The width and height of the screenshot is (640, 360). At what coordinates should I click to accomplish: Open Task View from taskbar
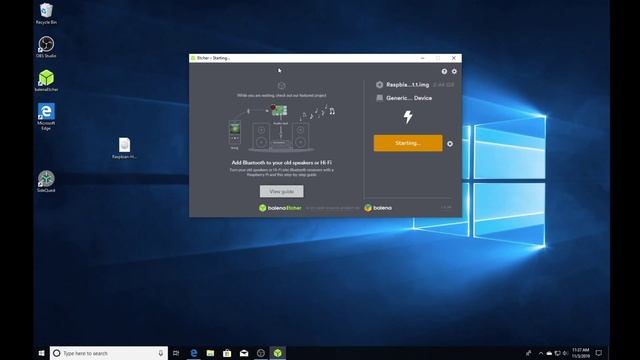pos(176,353)
